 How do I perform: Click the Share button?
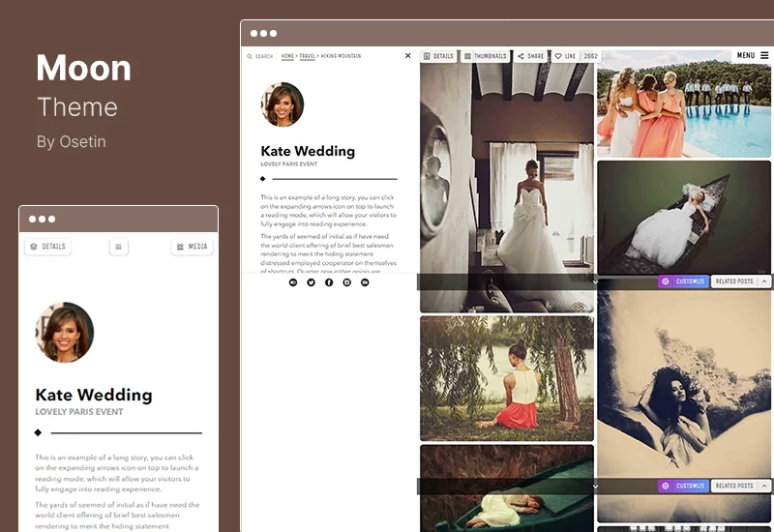[x=530, y=56]
